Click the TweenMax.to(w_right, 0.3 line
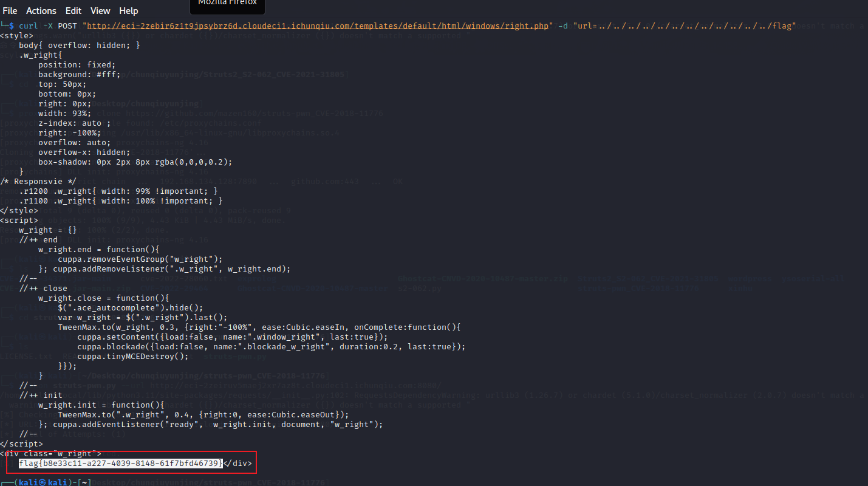 (x=259, y=327)
